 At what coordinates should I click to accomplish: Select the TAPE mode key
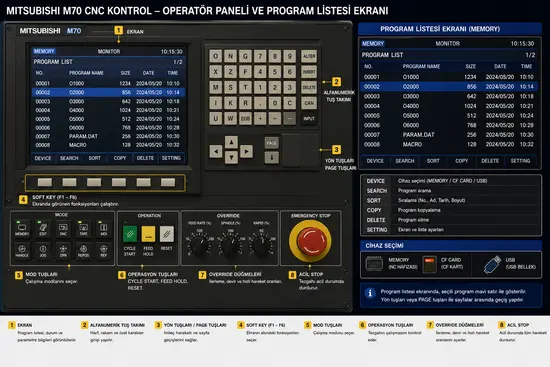coord(83,229)
